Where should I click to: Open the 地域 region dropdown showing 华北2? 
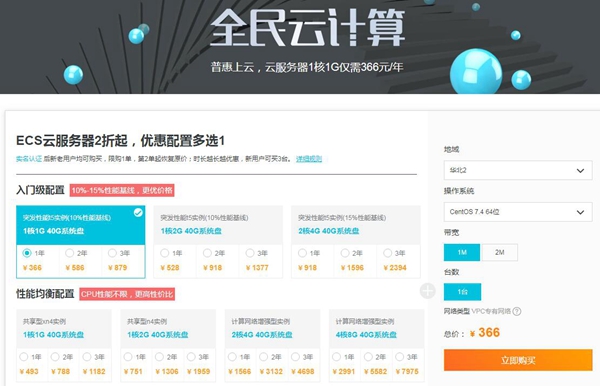coord(518,170)
